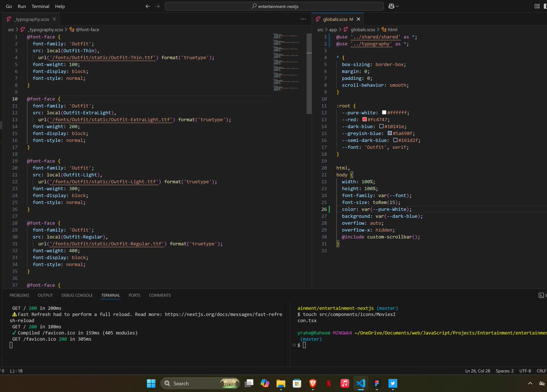Show hidden system tray icons chevron
This screenshot has height=392, width=547.
tap(530, 383)
